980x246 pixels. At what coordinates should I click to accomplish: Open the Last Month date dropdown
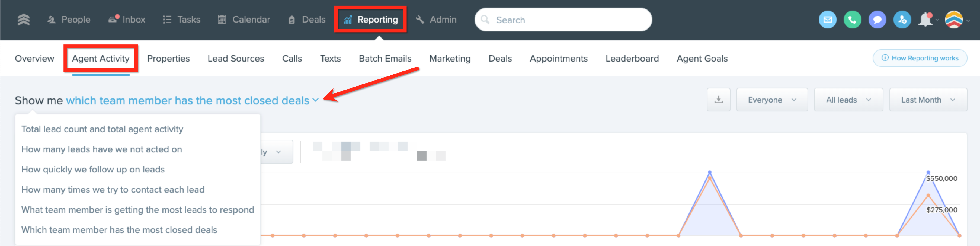[928, 100]
